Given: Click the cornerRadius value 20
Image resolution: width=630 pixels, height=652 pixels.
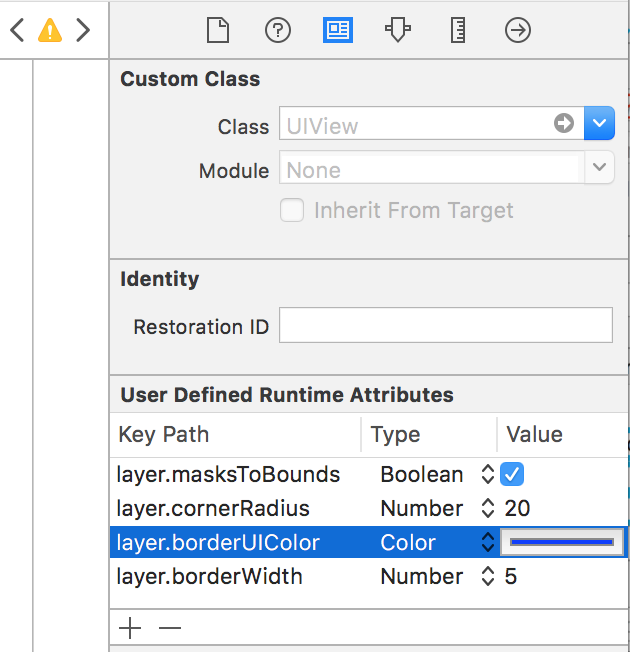Looking at the screenshot, I should pyautogui.click(x=517, y=508).
